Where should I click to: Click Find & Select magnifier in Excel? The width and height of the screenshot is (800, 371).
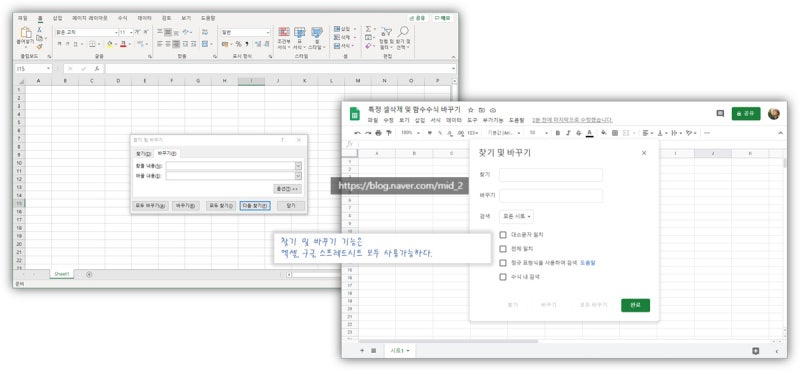pyautogui.click(x=403, y=32)
